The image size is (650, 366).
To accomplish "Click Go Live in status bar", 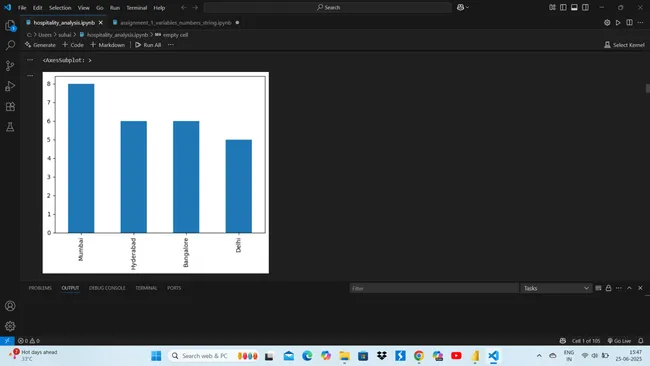I will tap(619, 341).
